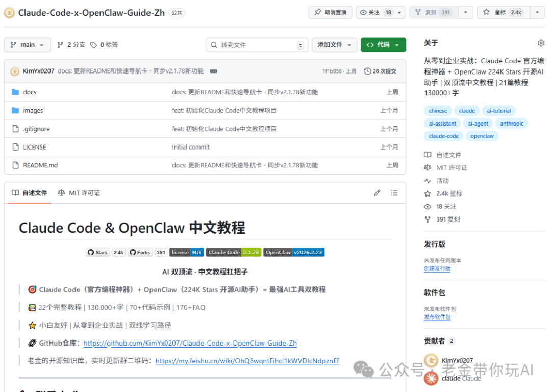Expand the dropdown arrow beside 复刻 391
This screenshot has width=551, height=392.
pyautogui.click(x=466, y=12)
